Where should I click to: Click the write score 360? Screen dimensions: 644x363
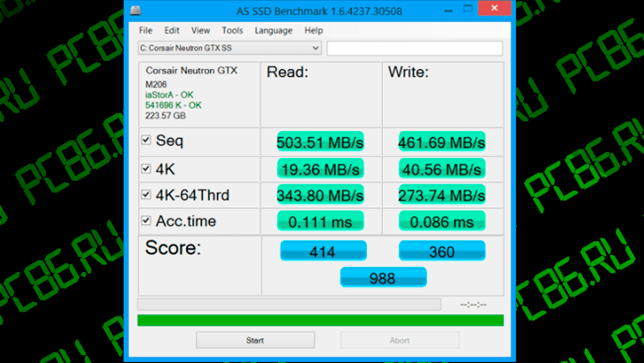pyautogui.click(x=442, y=251)
